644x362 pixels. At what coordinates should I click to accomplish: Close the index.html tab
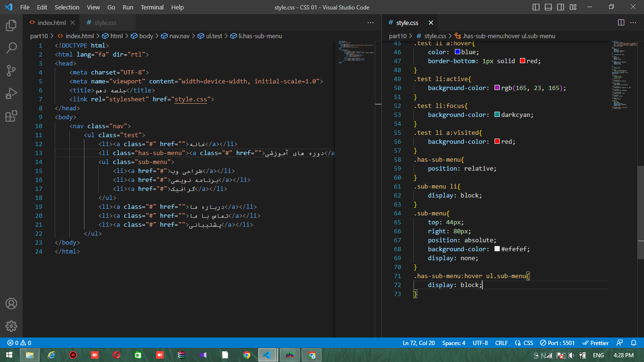tap(73, 23)
